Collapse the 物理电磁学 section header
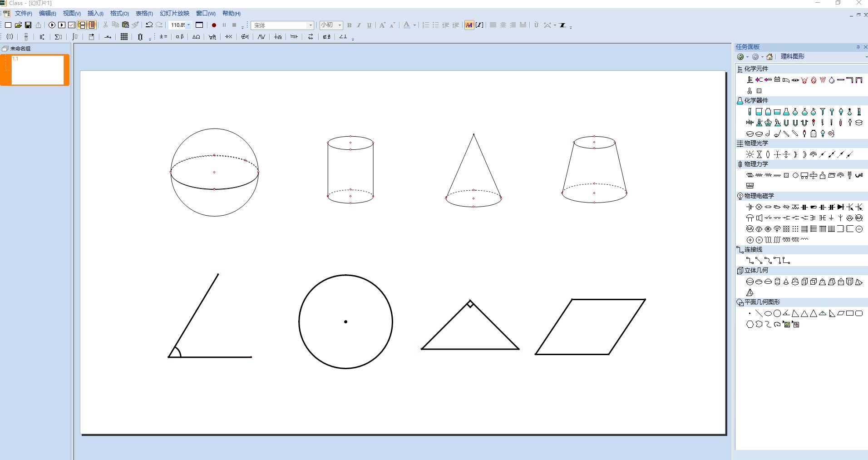 coord(802,196)
